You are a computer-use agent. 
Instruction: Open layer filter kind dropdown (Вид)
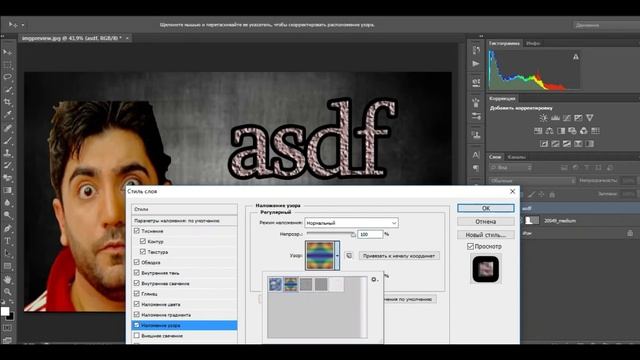511,168
